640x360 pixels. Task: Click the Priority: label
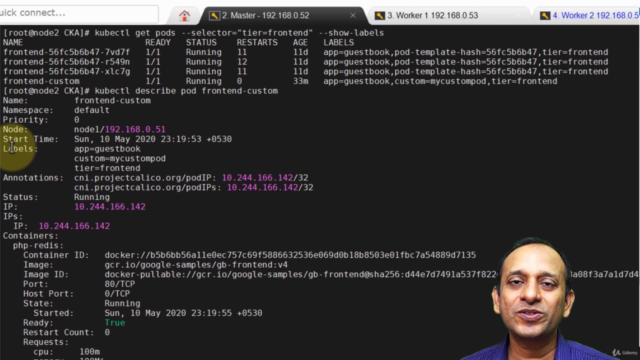pos(25,120)
